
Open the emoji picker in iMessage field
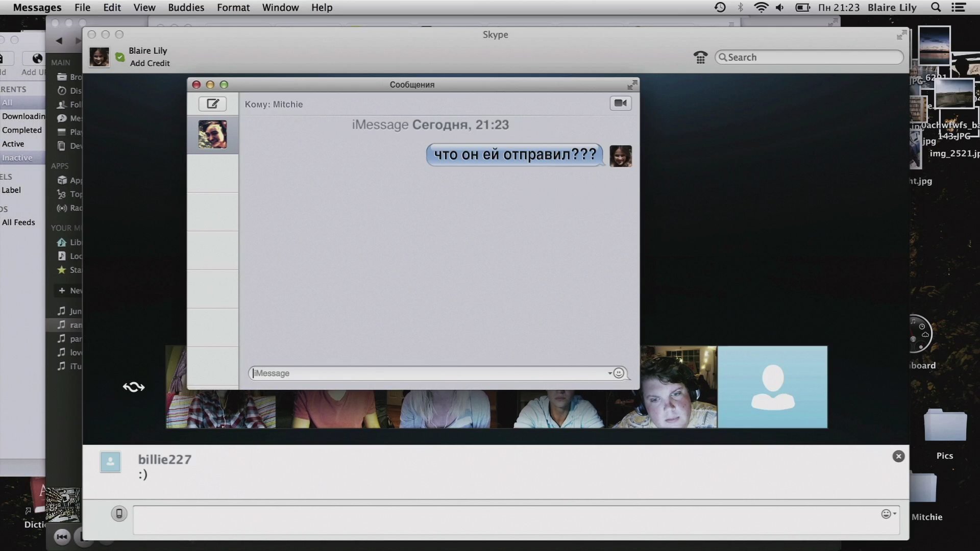[619, 373]
